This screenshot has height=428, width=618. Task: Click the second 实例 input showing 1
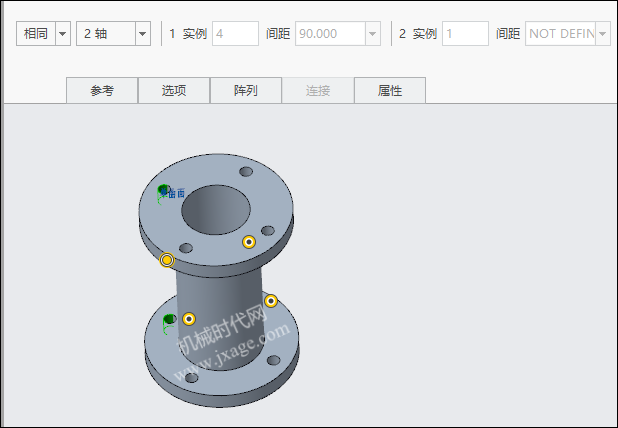[x=465, y=33]
